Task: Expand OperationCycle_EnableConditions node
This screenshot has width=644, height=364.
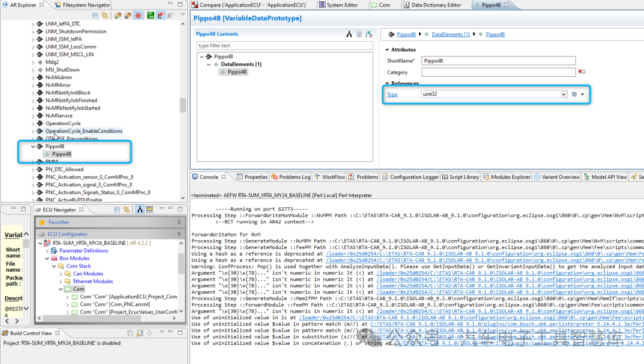Action: pyautogui.click(x=33, y=131)
